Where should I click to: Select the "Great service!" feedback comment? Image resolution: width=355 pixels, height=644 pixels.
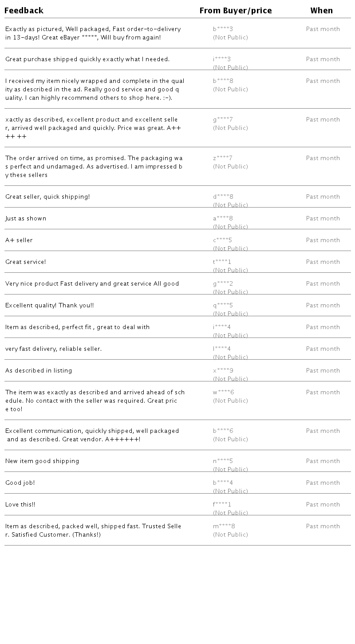click(26, 262)
